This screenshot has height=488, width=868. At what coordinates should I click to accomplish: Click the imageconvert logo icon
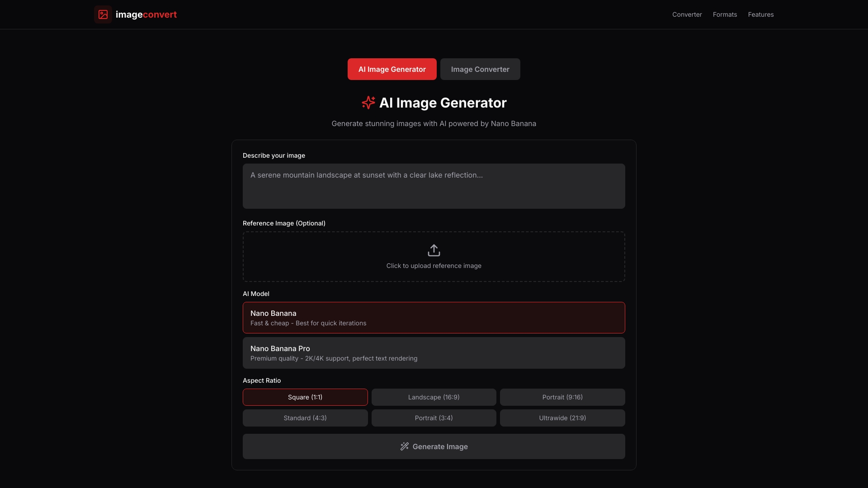103,14
